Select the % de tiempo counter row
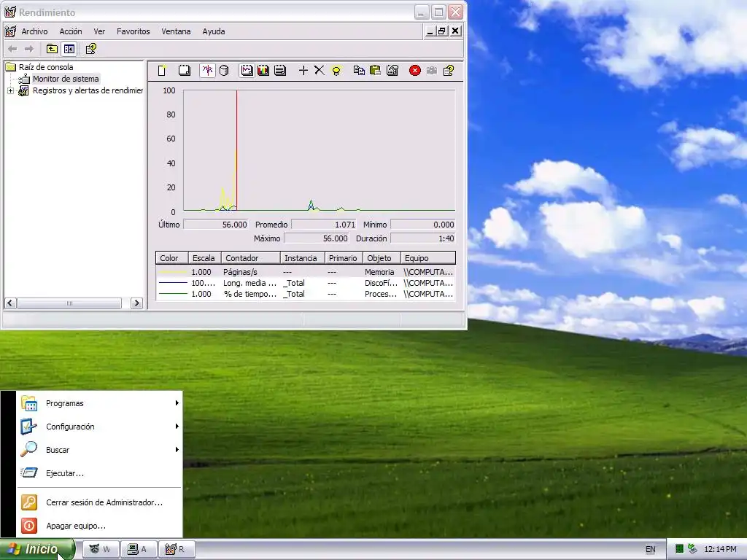Viewport: 747px width, 560px height. [306, 294]
